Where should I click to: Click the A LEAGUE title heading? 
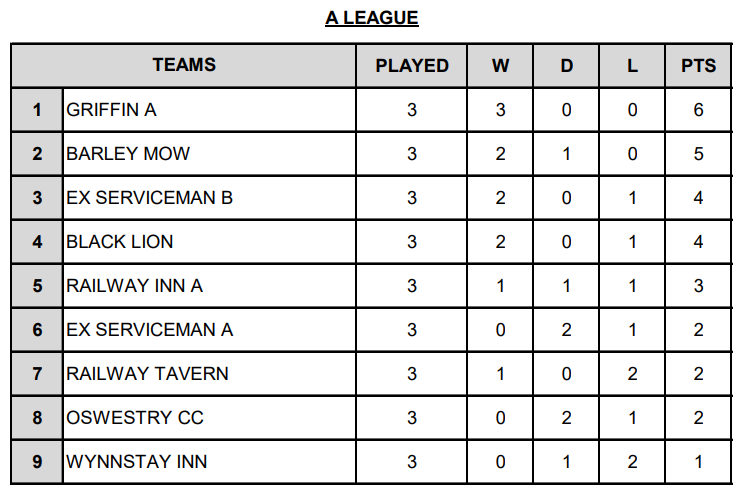pos(371,18)
